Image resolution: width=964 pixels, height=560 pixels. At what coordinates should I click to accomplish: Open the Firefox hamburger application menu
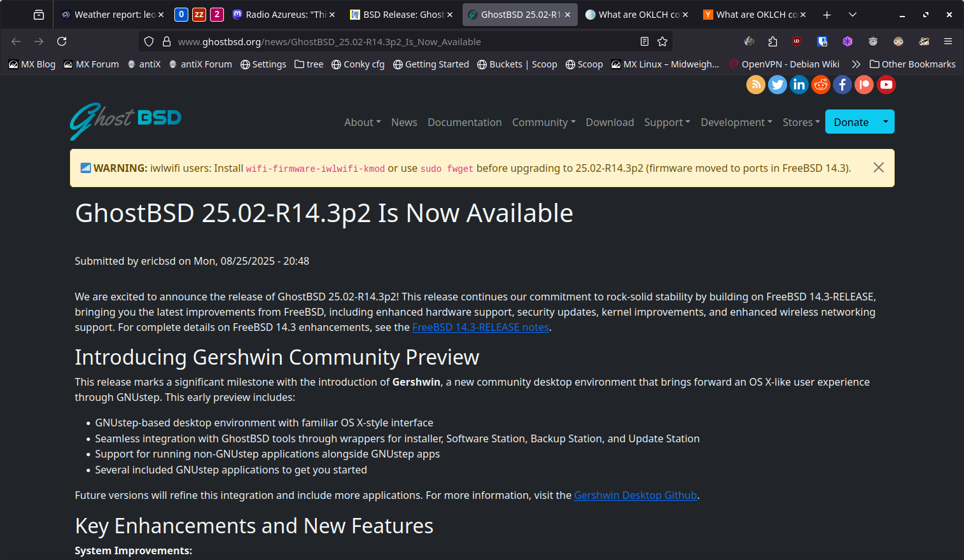[x=948, y=41]
